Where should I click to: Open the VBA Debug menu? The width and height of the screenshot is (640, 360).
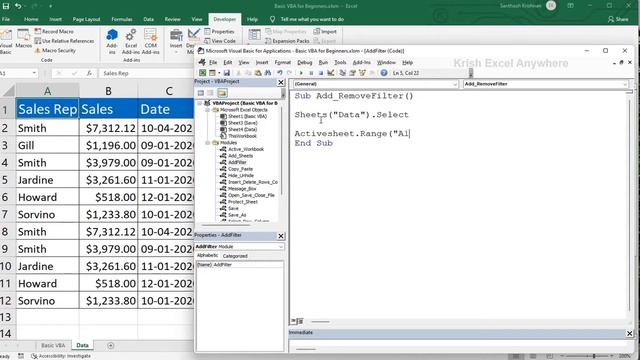pos(304,62)
